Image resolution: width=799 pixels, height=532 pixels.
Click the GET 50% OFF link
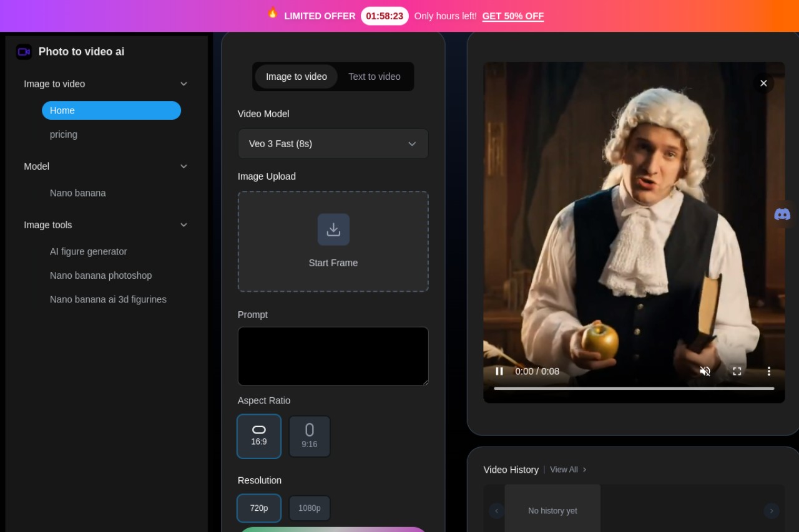click(x=513, y=16)
